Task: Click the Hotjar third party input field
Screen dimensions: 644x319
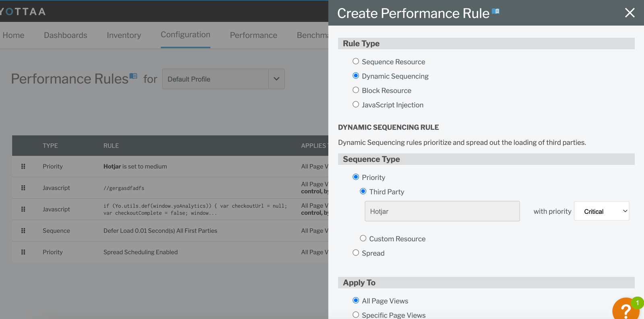Action: tap(442, 211)
